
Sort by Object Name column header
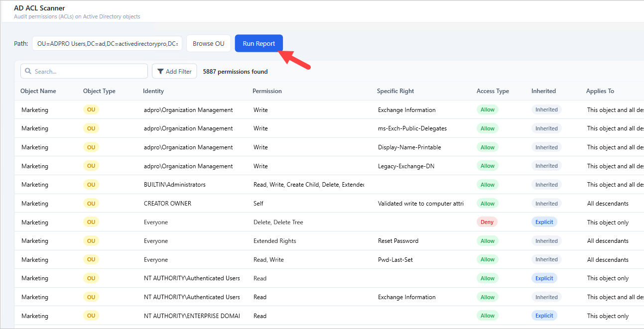[x=38, y=91]
